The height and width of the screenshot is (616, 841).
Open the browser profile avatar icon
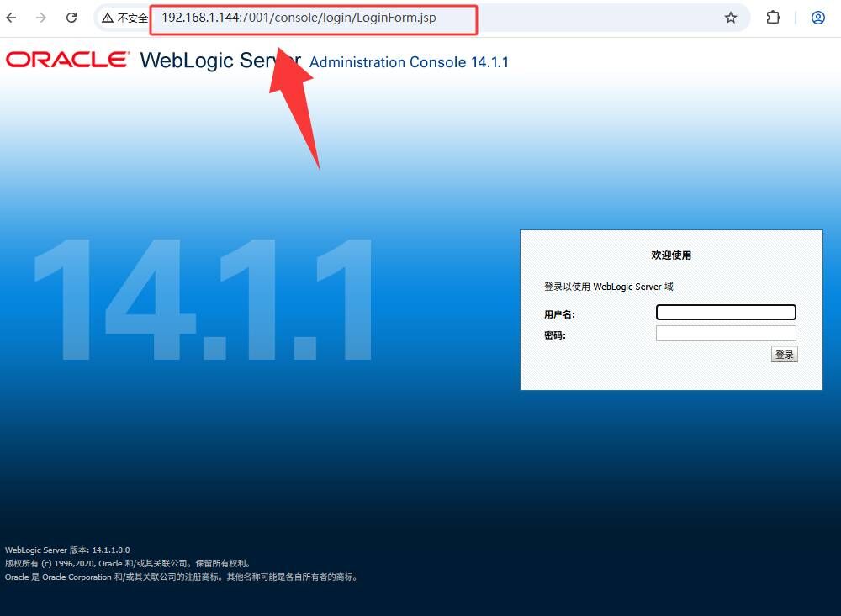click(x=818, y=18)
